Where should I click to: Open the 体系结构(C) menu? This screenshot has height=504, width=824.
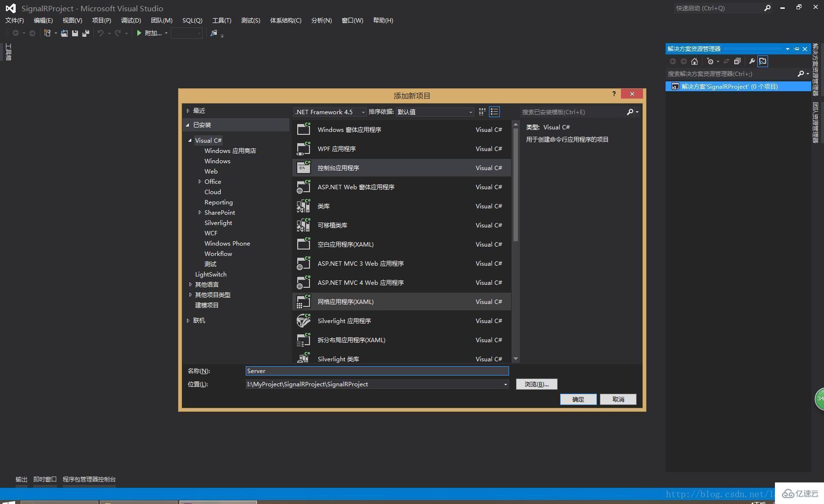pyautogui.click(x=286, y=20)
